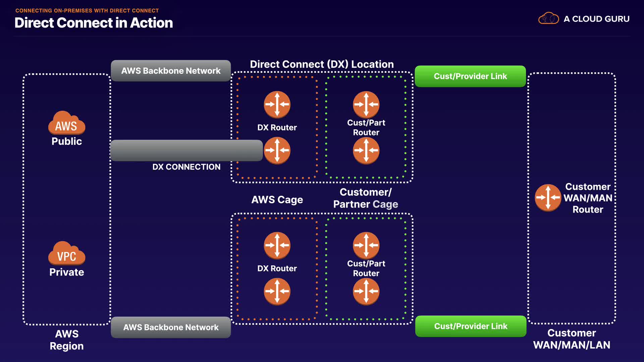644x362 pixels.
Task: Click the Direct Connect in Action title
Action: tap(94, 23)
